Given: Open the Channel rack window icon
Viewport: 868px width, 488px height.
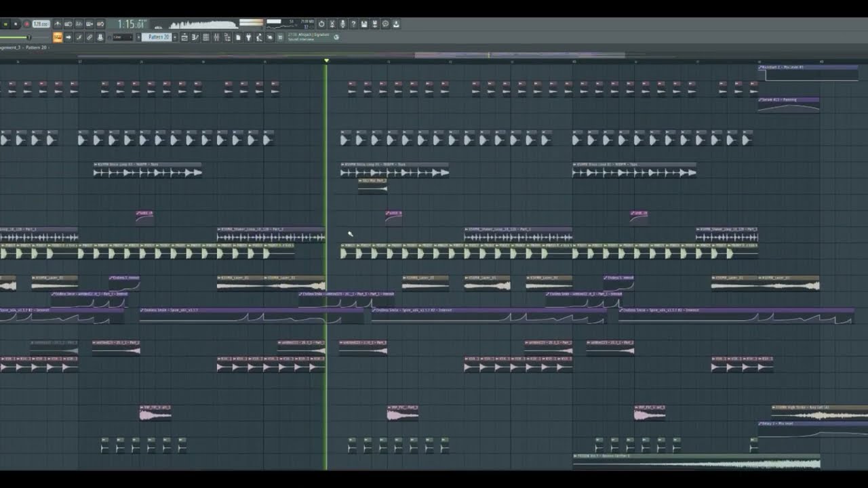Looking at the screenshot, I should (206, 37).
